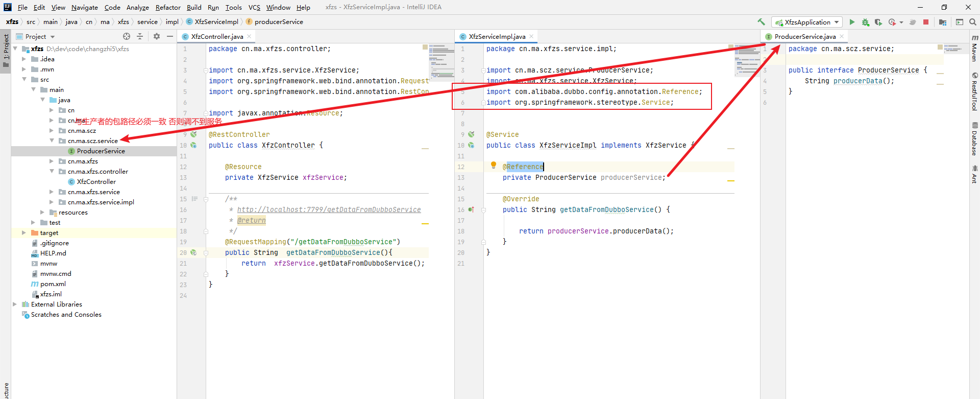Image resolution: width=980 pixels, height=399 pixels.
Task: Open the XfzsApplication run configuration dropdown
Action: tap(807, 22)
